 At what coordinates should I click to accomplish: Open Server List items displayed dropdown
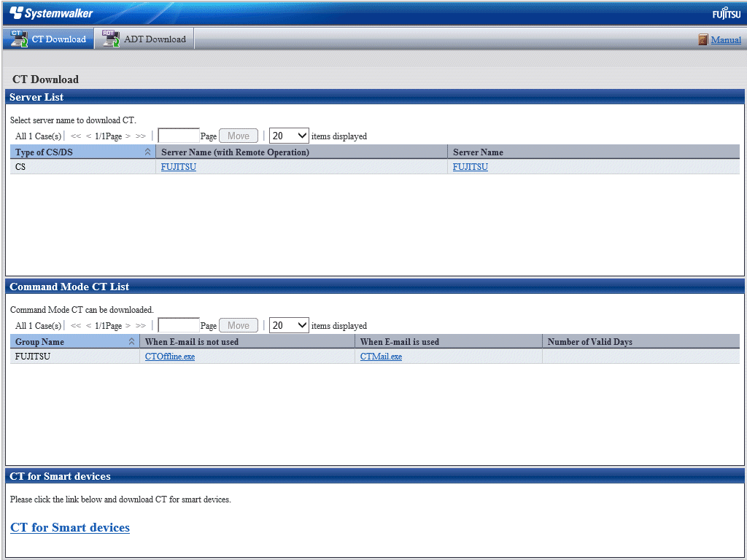tap(289, 136)
